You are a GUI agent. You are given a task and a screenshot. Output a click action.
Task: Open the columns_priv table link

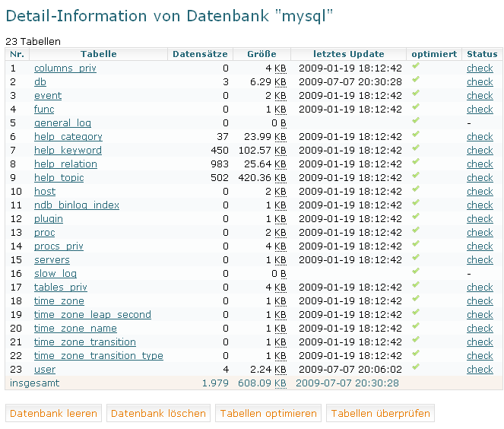[x=65, y=68]
